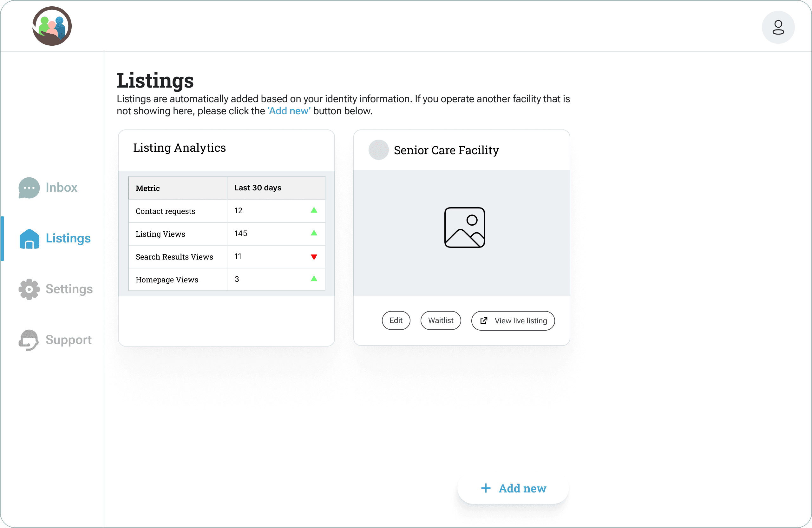Click the Senior Care Facility round avatar
Screen dimensions: 812x528
click(x=378, y=150)
